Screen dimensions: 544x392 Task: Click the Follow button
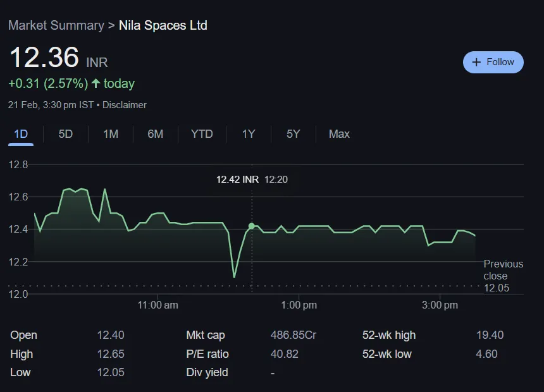[x=493, y=62]
